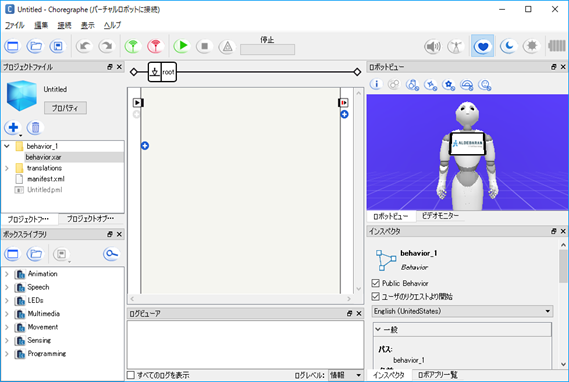Open the ファイル menu
Image resolution: width=569 pixels, height=382 pixels.
15,25
